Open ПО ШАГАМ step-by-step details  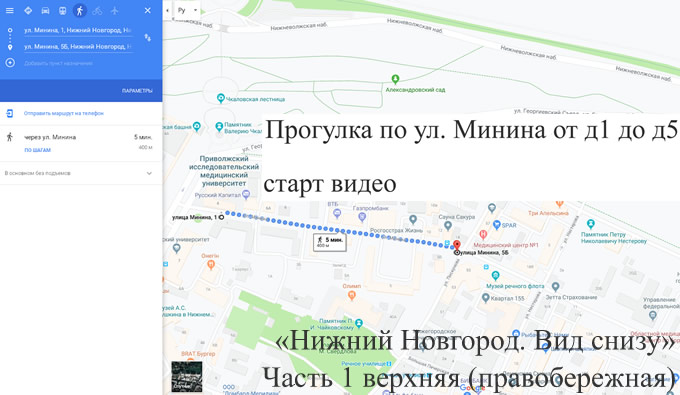(x=37, y=150)
